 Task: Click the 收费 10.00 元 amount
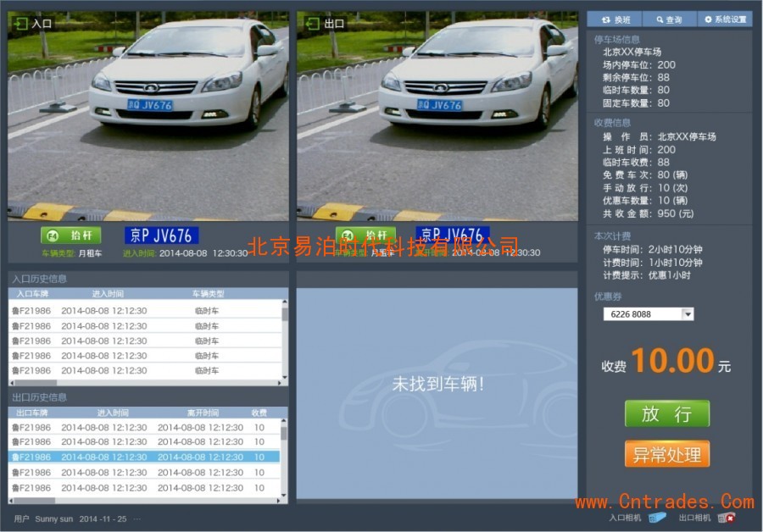click(x=666, y=362)
